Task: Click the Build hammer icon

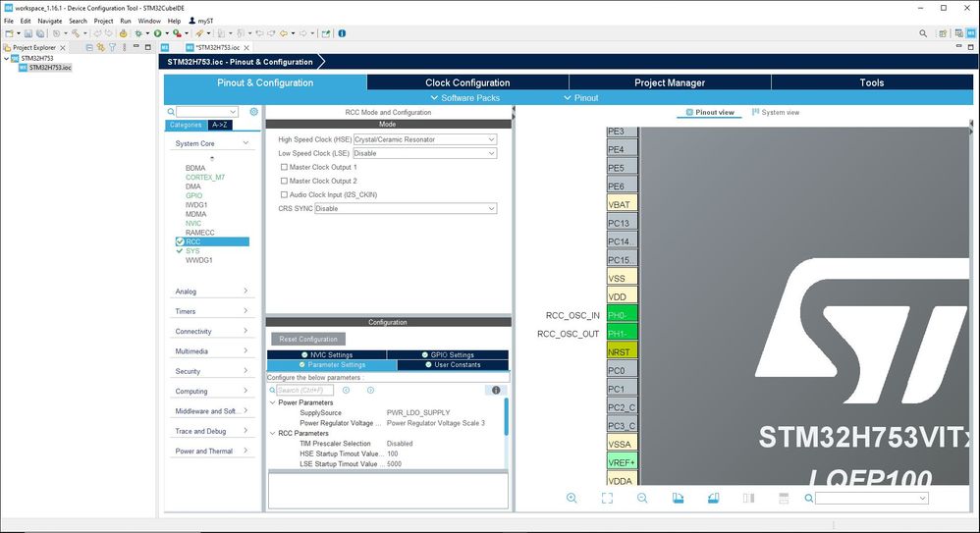Action: pos(76,33)
